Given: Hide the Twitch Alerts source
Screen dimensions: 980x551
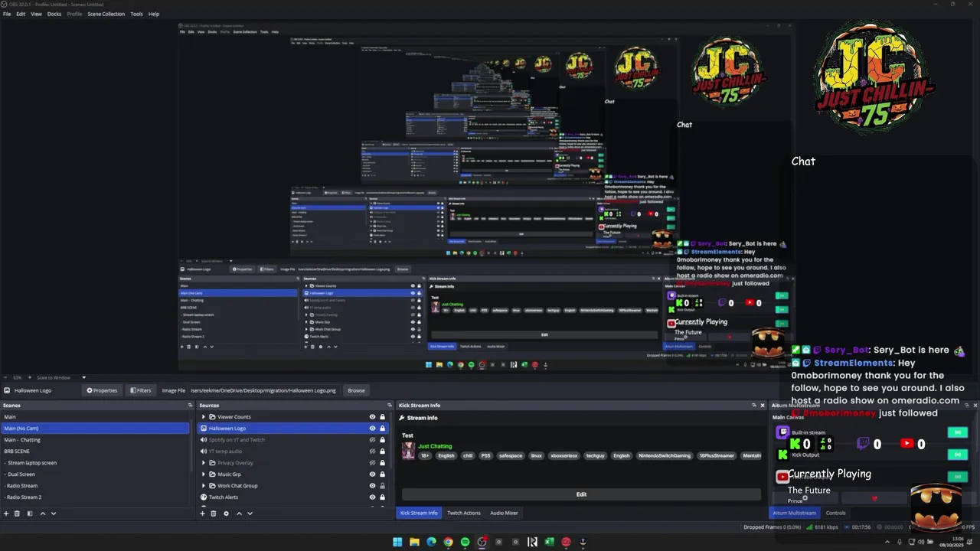Looking at the screenshot, I should click(x=372, y=497).
